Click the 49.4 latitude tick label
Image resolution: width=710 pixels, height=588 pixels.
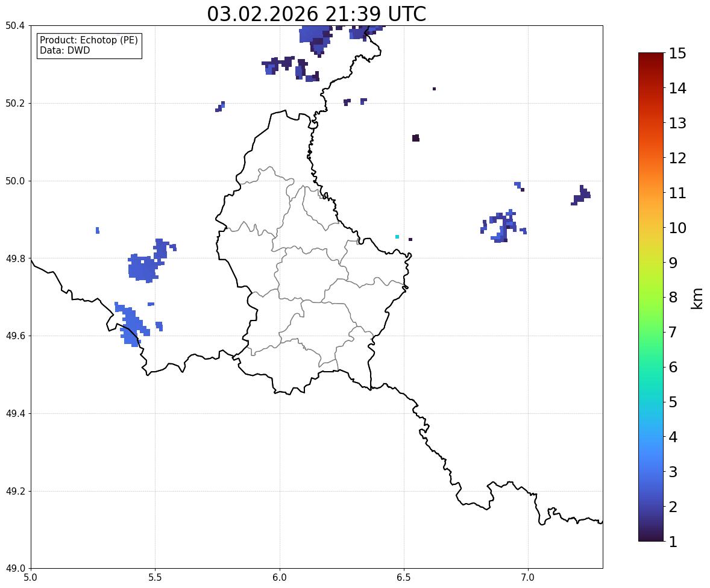(15, 414)
